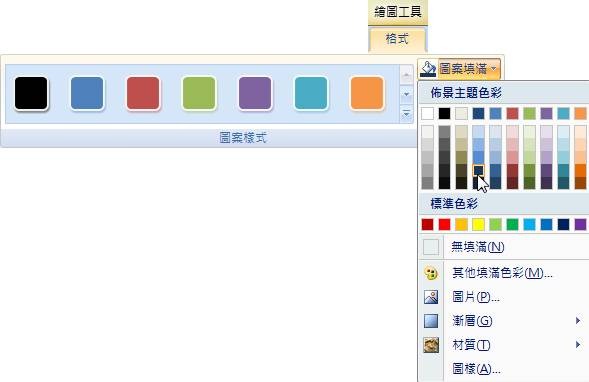Pick bright red standard color swatch

[444, 225]
